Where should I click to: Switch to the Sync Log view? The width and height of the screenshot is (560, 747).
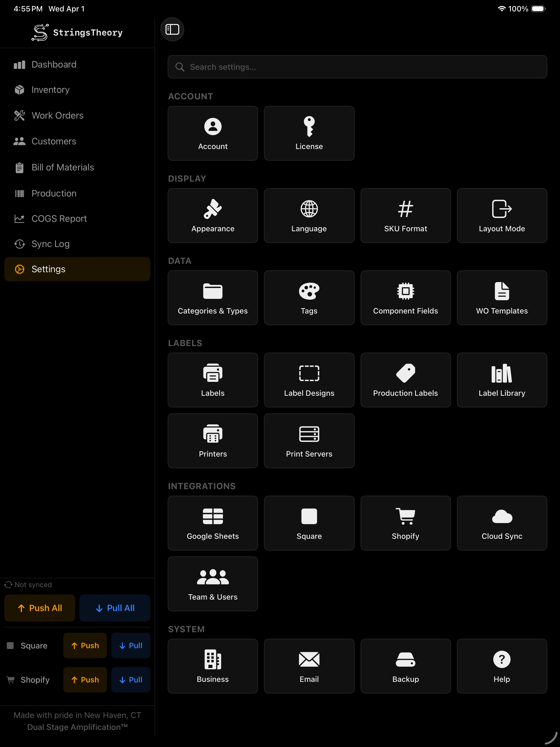click(x=50, y=243)
